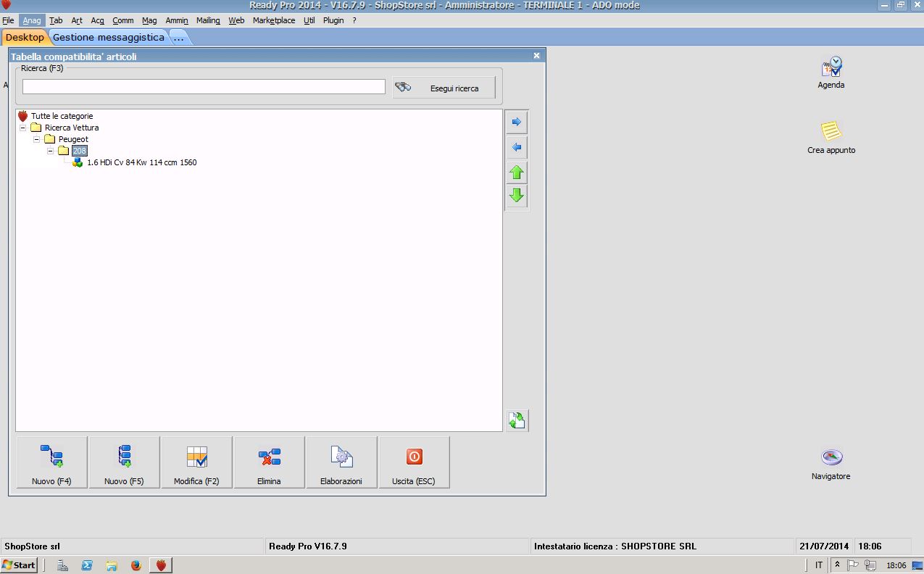Screen dimensions: 924x574
Task: Click the network tray icon
Action: pos(870,565)
